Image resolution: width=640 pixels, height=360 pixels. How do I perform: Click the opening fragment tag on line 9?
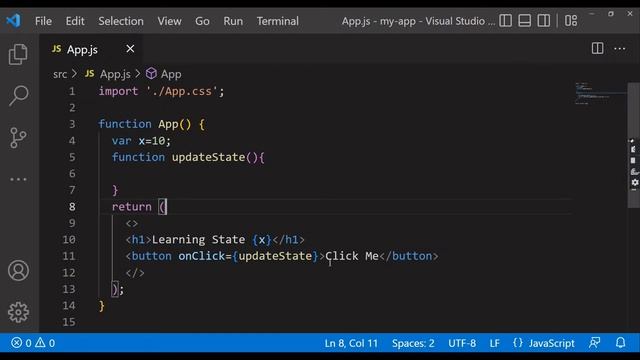132,223
